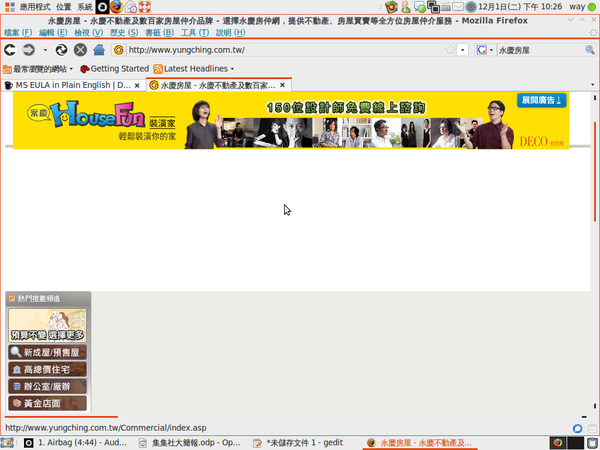Open the 應用程式 panel menu
Screen dimensions: 600x450
(34, 7)
